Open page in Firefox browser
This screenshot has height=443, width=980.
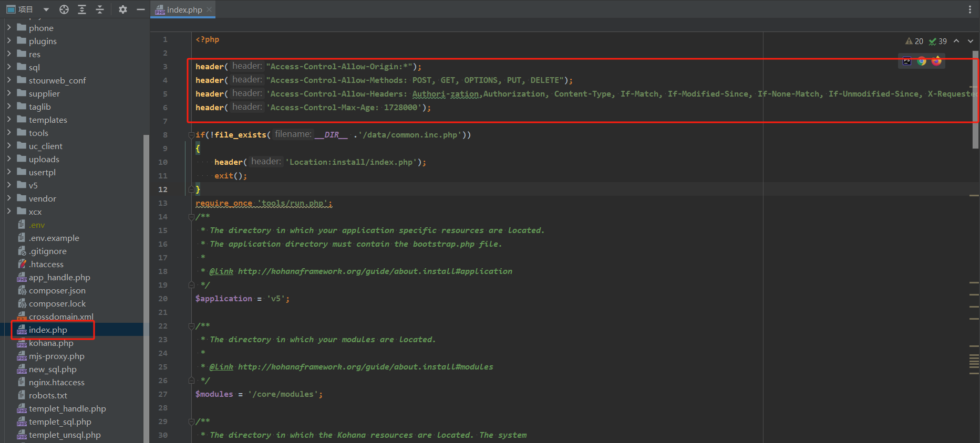936,61
